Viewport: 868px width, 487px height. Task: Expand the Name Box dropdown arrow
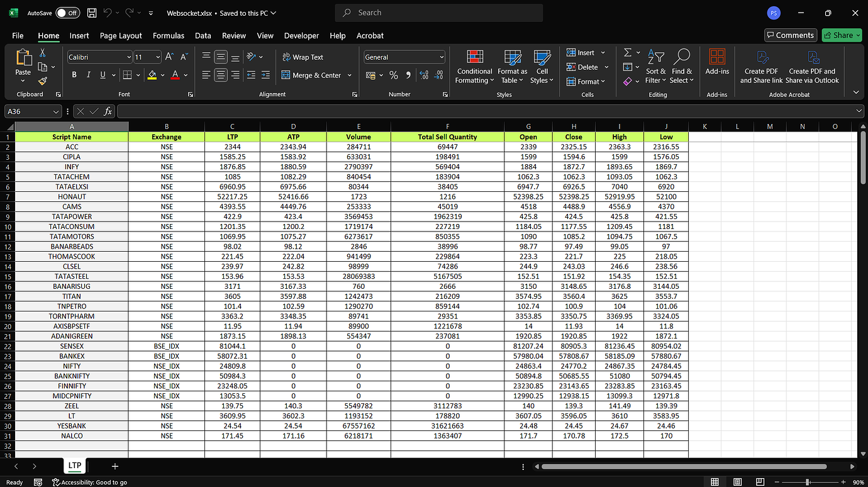pyautogui.click(x=55, y=111)
